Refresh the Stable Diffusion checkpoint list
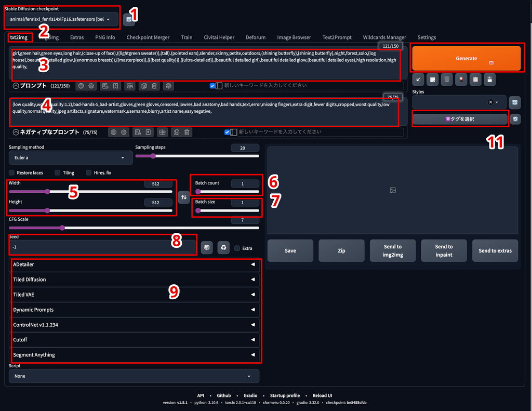532x411 pixels. tap(128, 19)
